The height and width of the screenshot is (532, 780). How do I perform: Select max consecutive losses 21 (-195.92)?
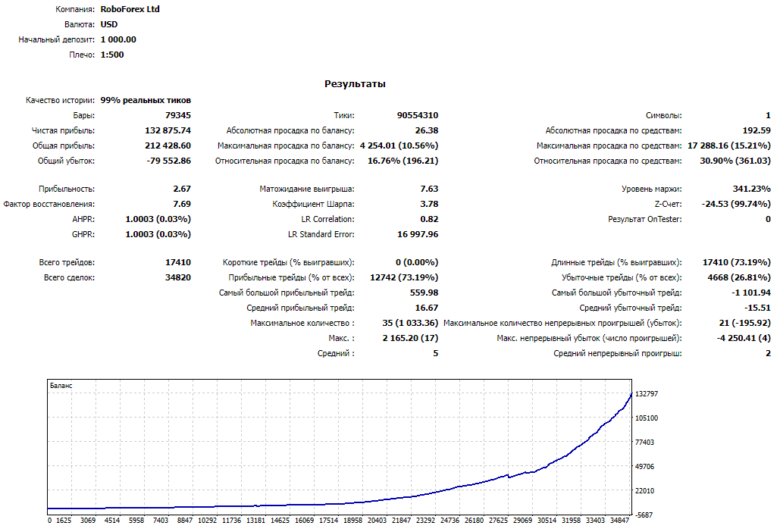744,323
